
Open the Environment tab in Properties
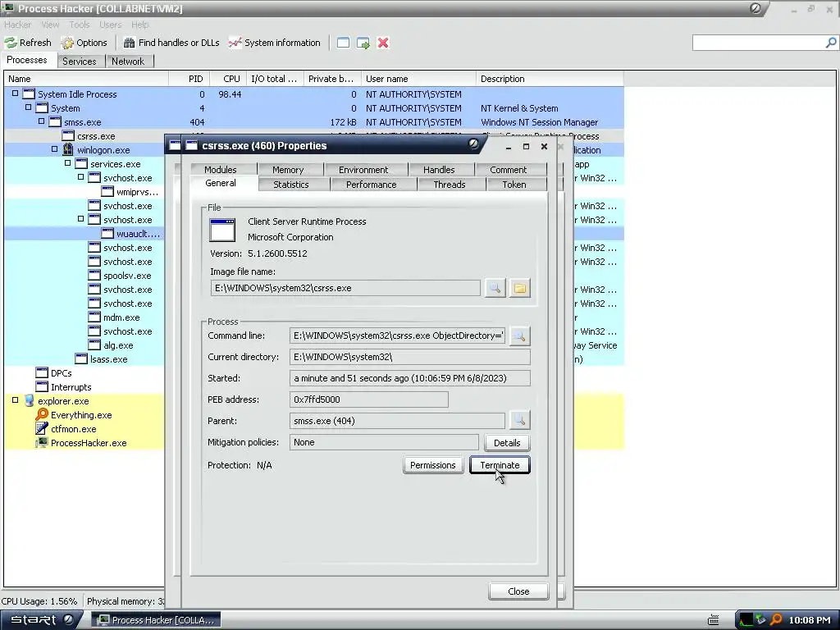point(363,170)
